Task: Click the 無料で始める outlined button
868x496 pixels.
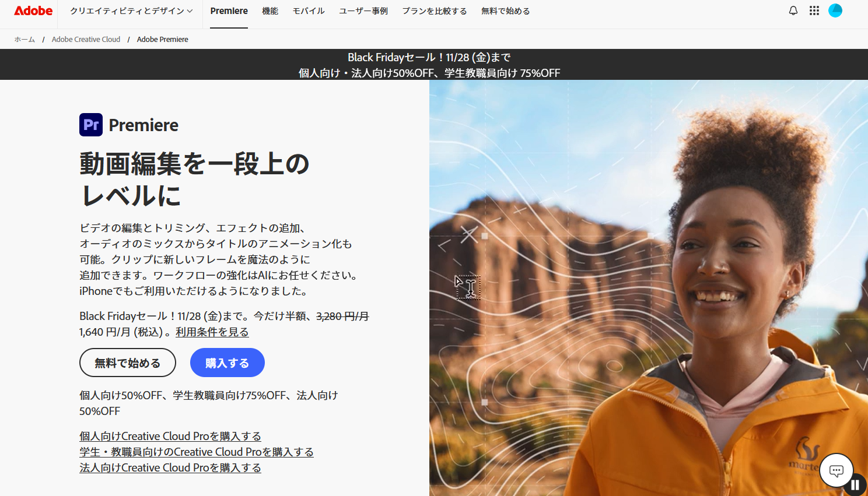Action: click(x=128, y=363)
